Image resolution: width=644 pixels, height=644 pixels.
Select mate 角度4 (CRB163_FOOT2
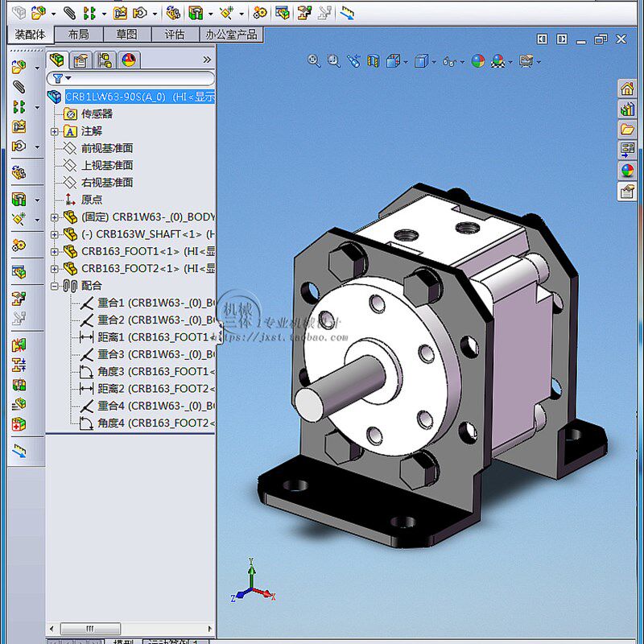[148, 423]
